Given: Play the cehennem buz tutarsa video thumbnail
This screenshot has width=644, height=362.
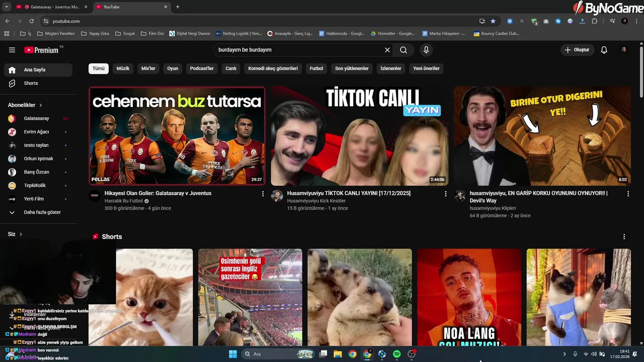Looking at the screenshot, I should [x=177, y=136].
